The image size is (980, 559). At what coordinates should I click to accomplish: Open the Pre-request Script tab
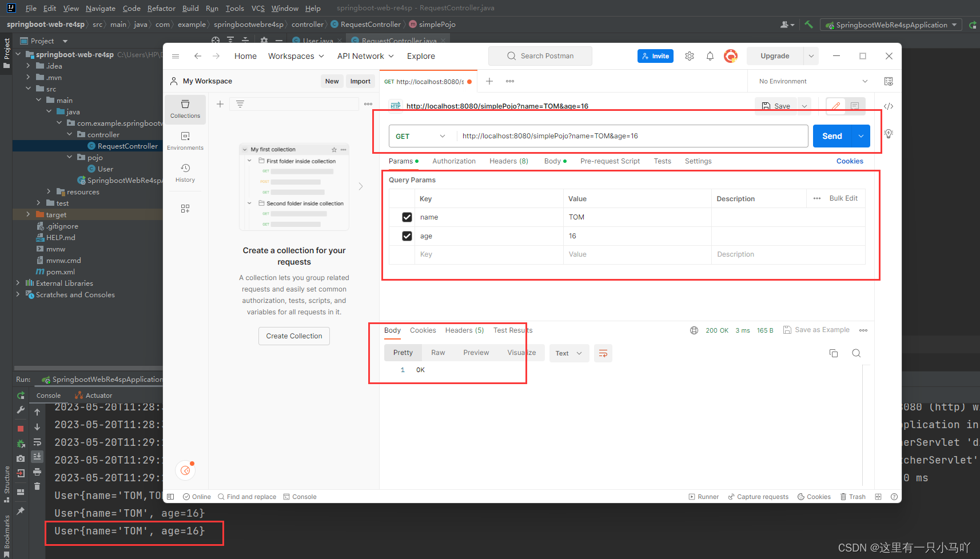(x=610, y=161)
